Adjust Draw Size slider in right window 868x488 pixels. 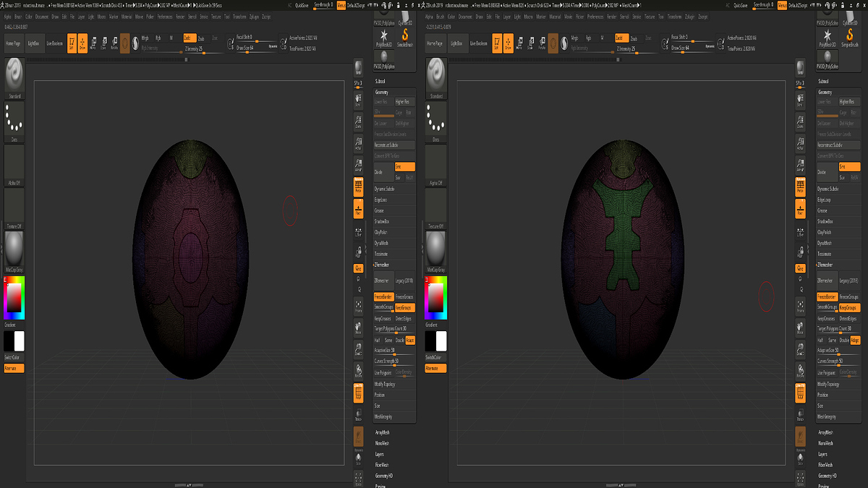693,48
